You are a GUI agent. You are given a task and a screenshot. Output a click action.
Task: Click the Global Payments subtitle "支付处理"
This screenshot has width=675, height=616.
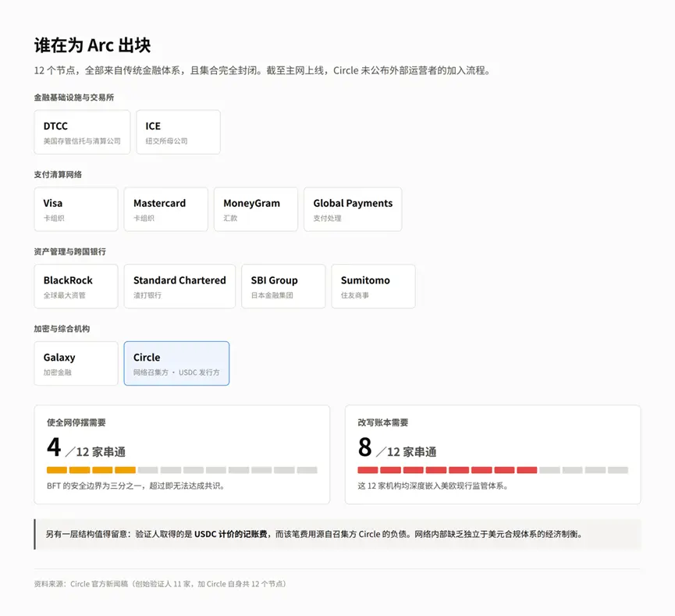point(327,219)
